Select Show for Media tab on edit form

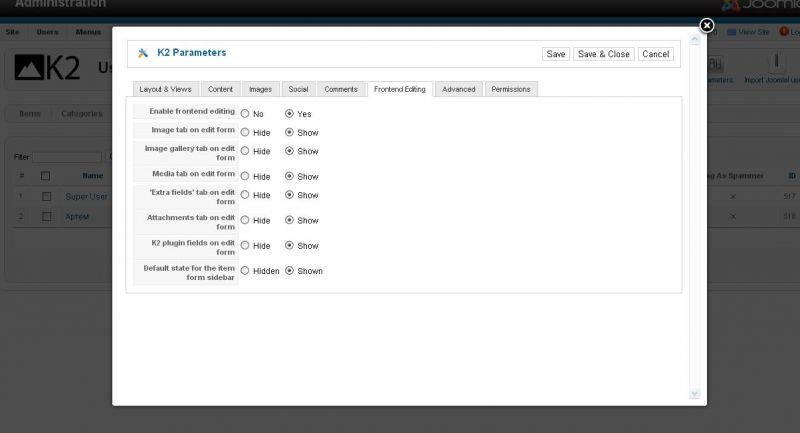(x=289, y=176)
